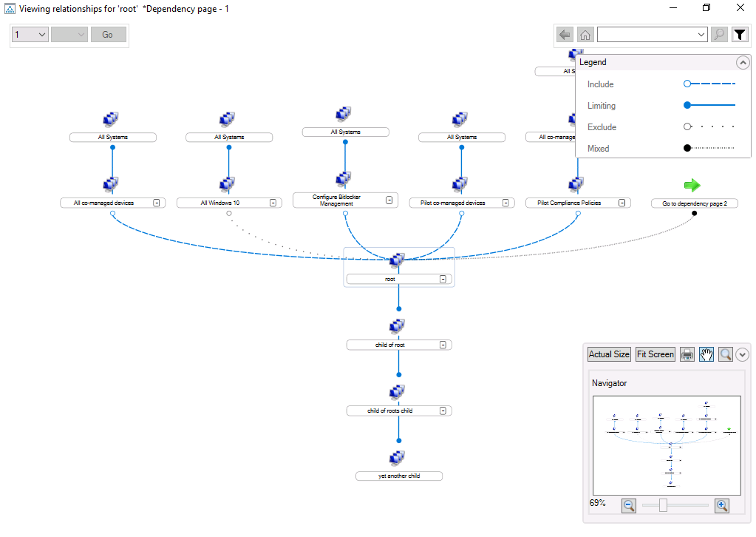Click the Go to dependency page 2 label

(694, 203)
